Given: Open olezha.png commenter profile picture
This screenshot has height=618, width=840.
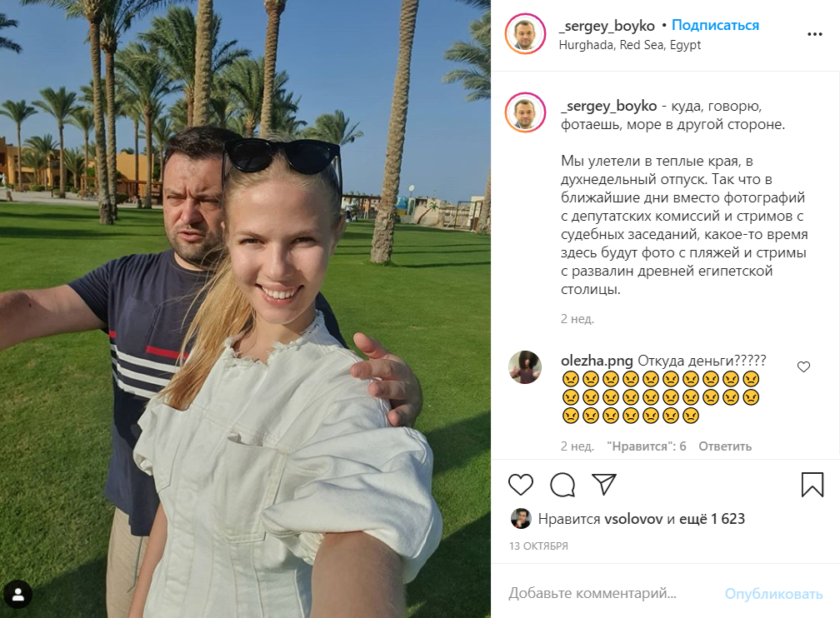Looking at the screenshot, I should point(524,367).
